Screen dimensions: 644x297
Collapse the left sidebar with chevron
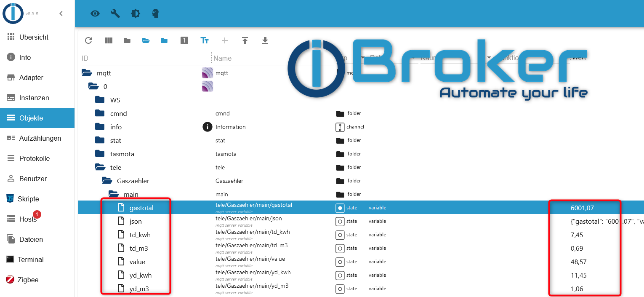coord(61,13)
